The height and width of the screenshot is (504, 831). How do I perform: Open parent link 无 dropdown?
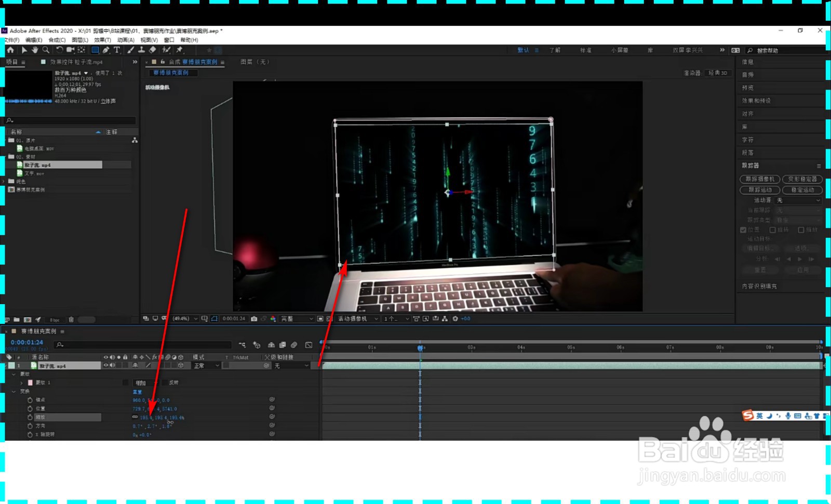(x=291, y=366)
